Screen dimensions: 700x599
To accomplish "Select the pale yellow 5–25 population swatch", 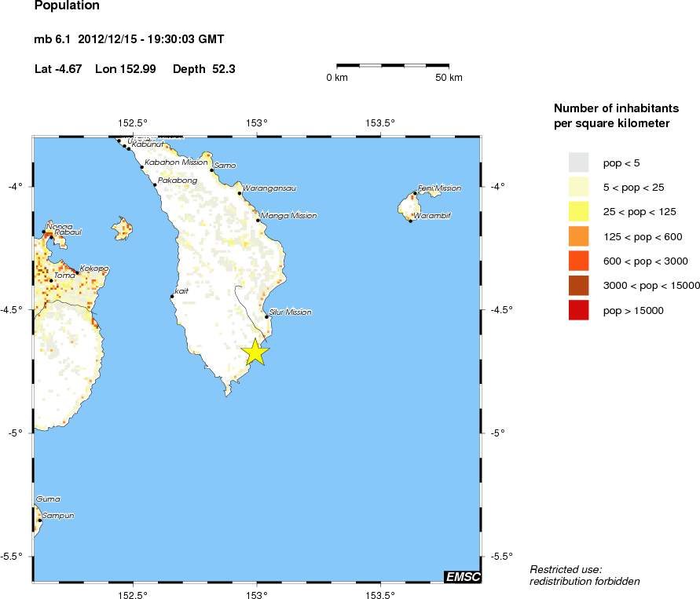I will 578,187.
